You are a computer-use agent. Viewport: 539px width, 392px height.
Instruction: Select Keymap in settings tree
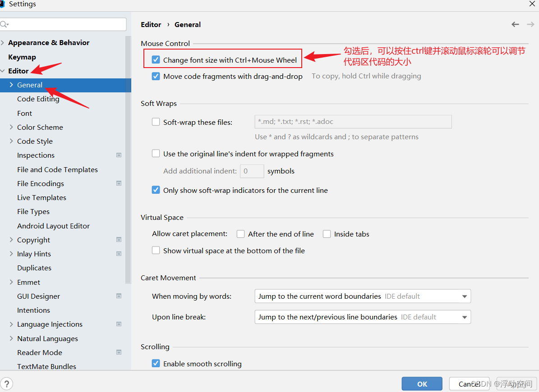(22, 57)
